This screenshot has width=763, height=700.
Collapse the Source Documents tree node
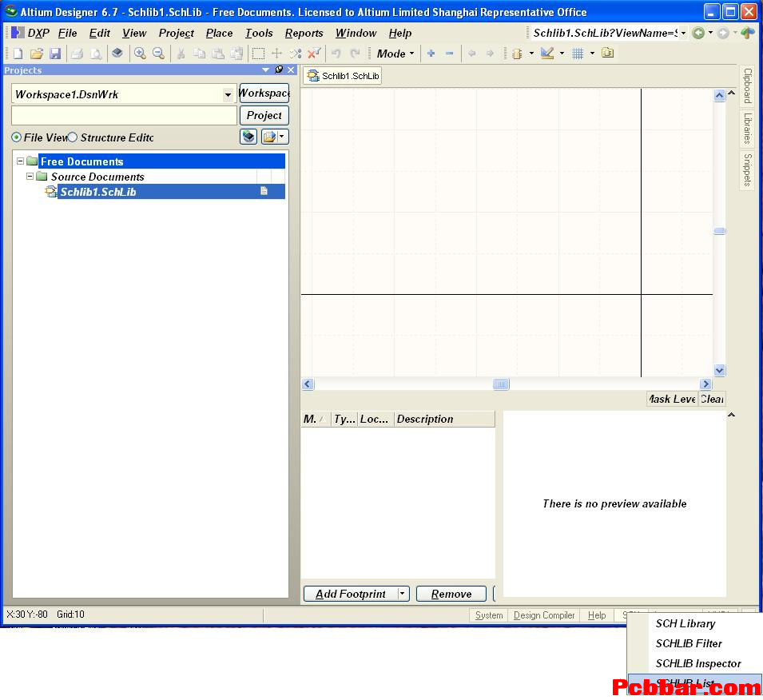(x=30, y=177)
